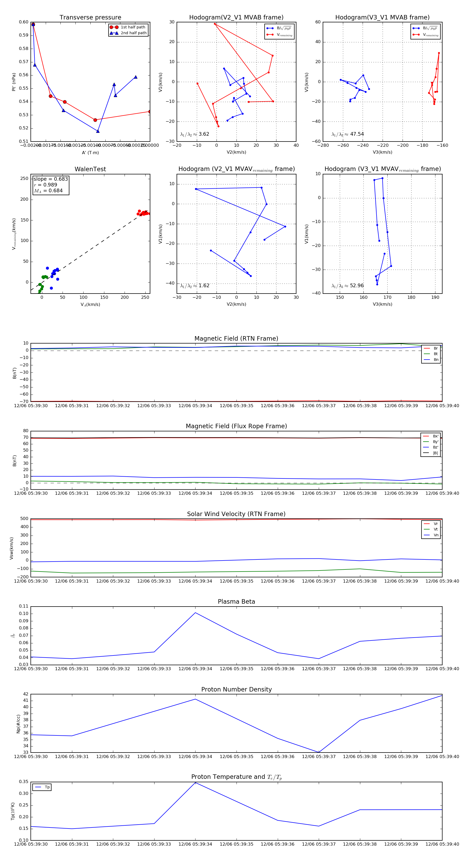The height and width of the screenshot is (868, 473).
Task: Click the "A' (T·m)" x-axis label
Action: tap(90, 153)
